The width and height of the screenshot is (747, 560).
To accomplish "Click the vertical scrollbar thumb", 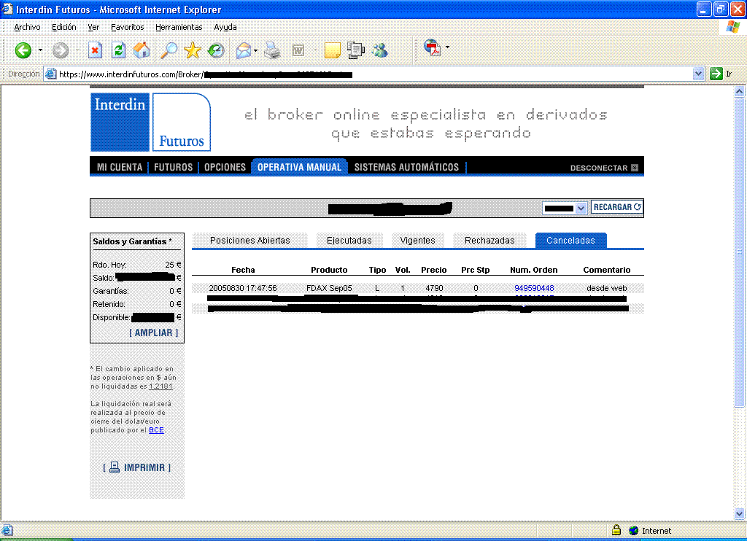I will click(x=740, y=252).
